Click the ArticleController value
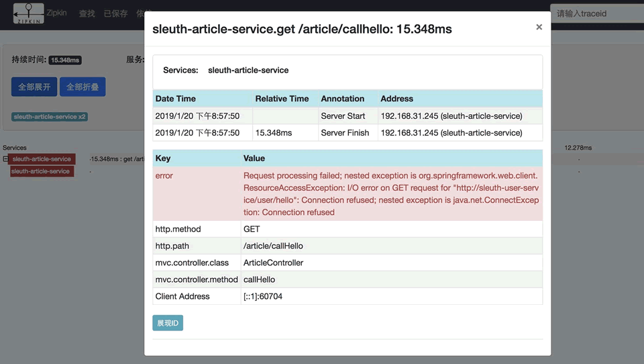 273,263
